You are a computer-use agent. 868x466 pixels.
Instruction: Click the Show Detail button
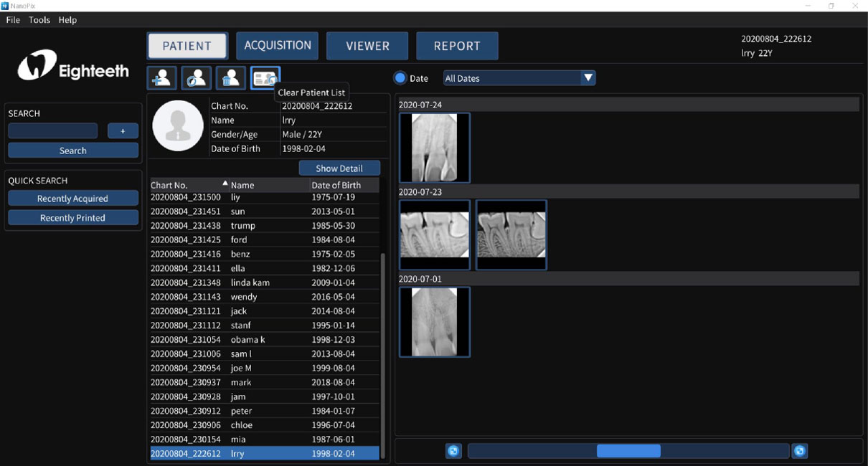pyautogui.click(x=339, y=168)
